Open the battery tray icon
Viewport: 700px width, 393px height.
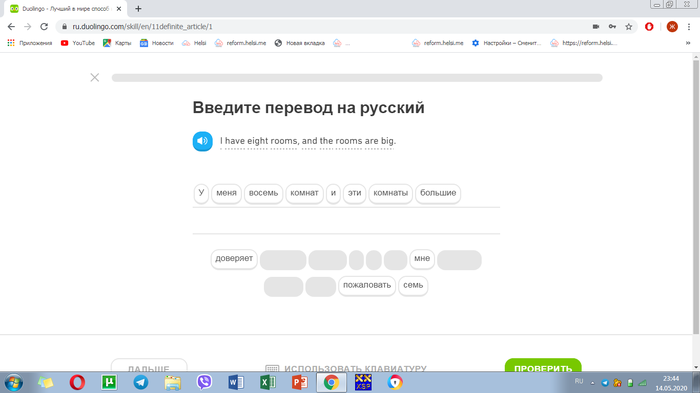[x=630, y=383]
